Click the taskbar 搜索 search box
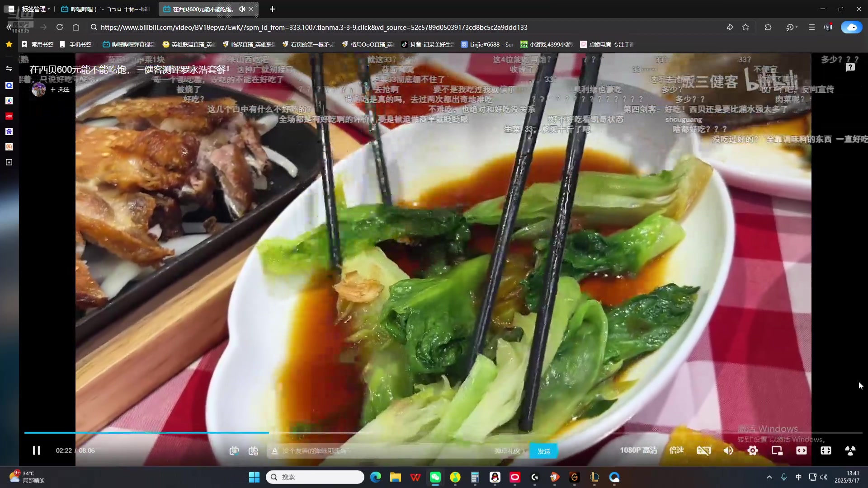 click(x=315, y=477)
